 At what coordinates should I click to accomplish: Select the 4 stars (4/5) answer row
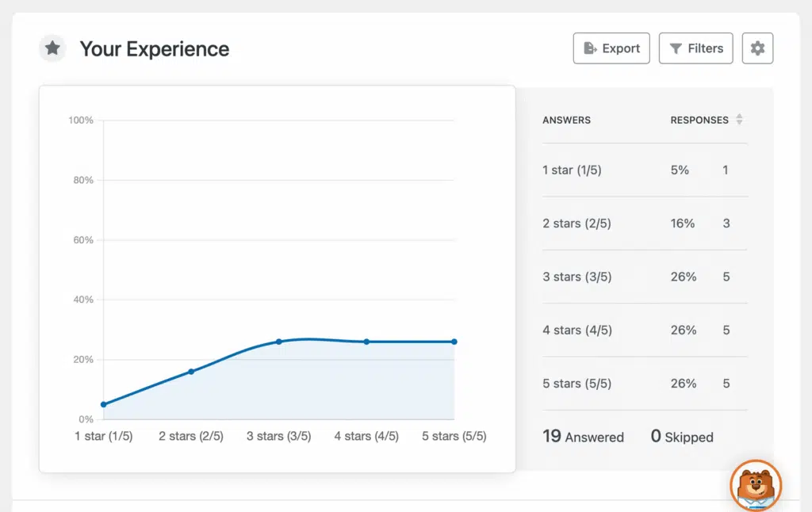645,331
